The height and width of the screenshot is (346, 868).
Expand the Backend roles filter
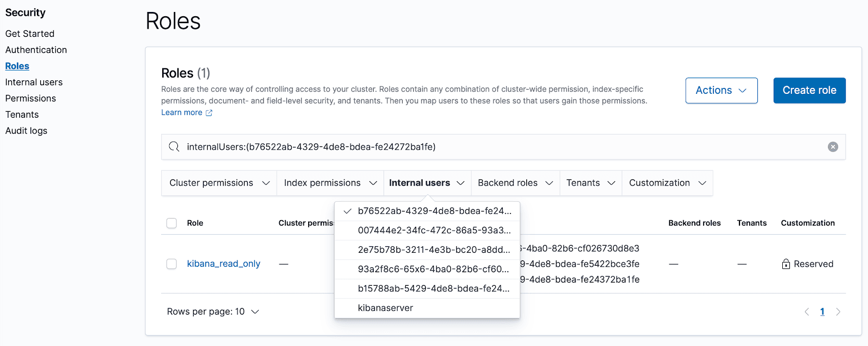(515, 183)
